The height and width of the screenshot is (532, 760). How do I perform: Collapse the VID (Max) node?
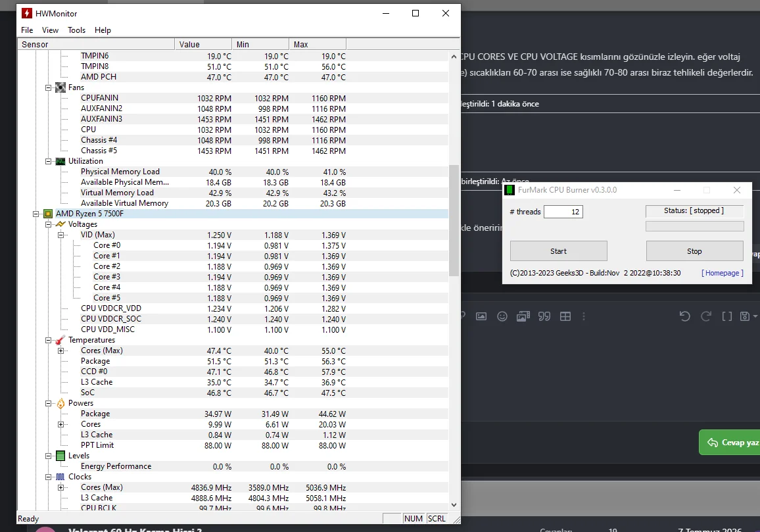[60, 235]
